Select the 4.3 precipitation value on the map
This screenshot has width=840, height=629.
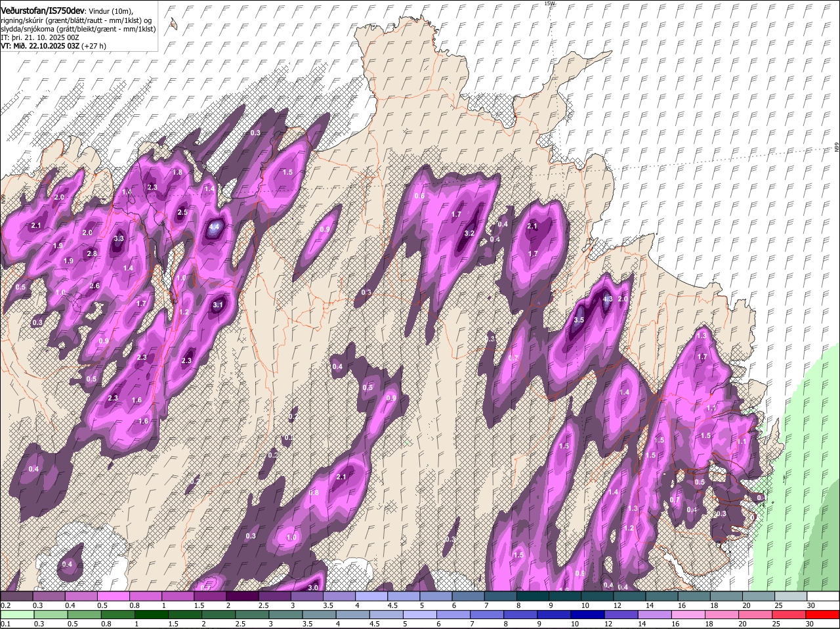(x=608, y=299)
